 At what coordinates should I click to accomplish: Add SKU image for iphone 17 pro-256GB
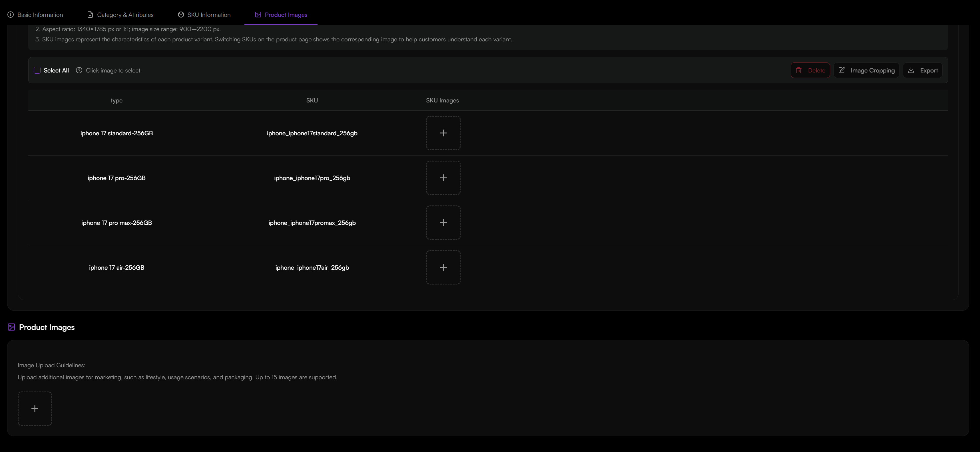coord(443,178)
